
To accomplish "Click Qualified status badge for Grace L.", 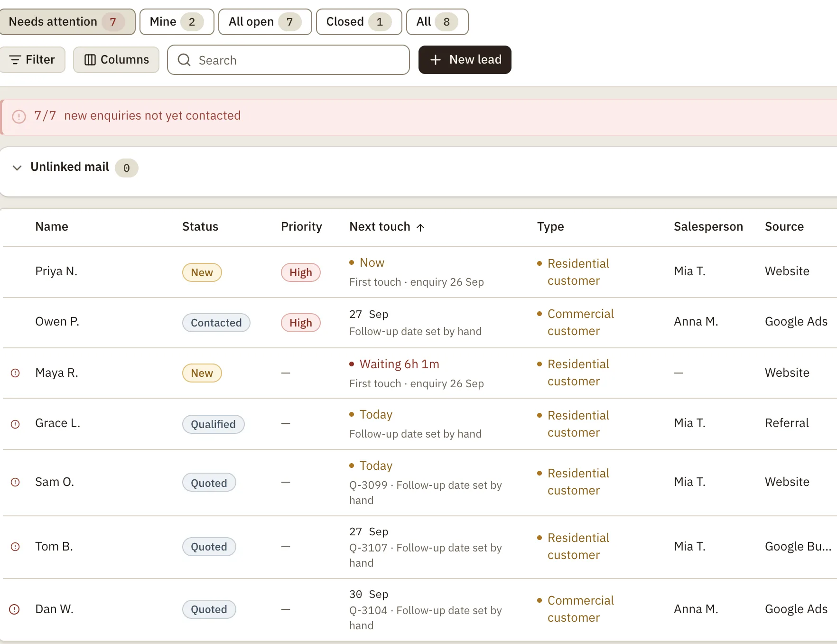I will [x=214, y=424].
